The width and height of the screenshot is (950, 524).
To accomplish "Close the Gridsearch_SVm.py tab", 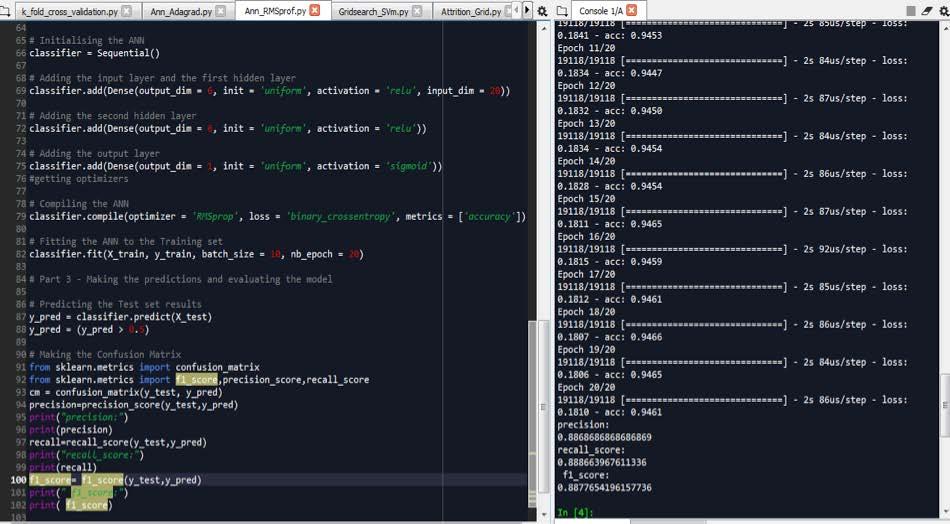I will (417, 11).
